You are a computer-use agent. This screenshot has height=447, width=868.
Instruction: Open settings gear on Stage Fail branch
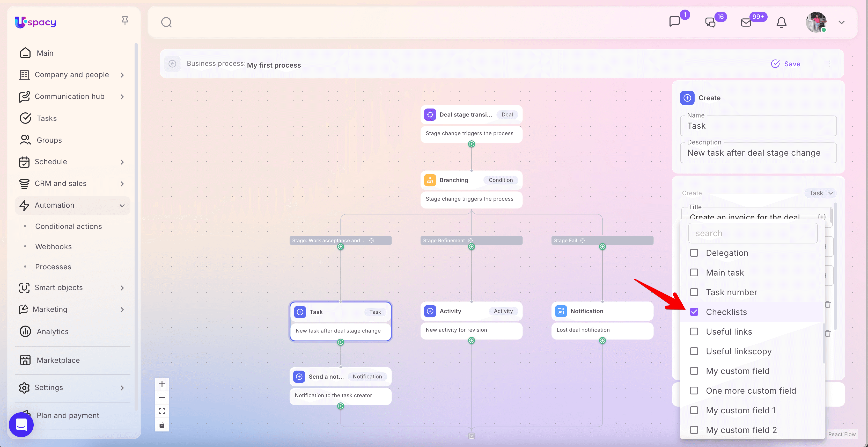click(x=582, y=240)
